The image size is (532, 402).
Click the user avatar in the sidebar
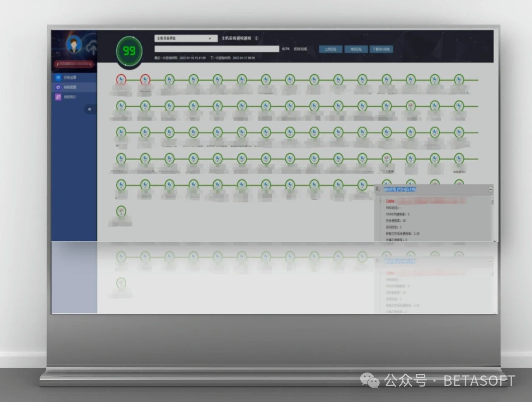point(74,44)
